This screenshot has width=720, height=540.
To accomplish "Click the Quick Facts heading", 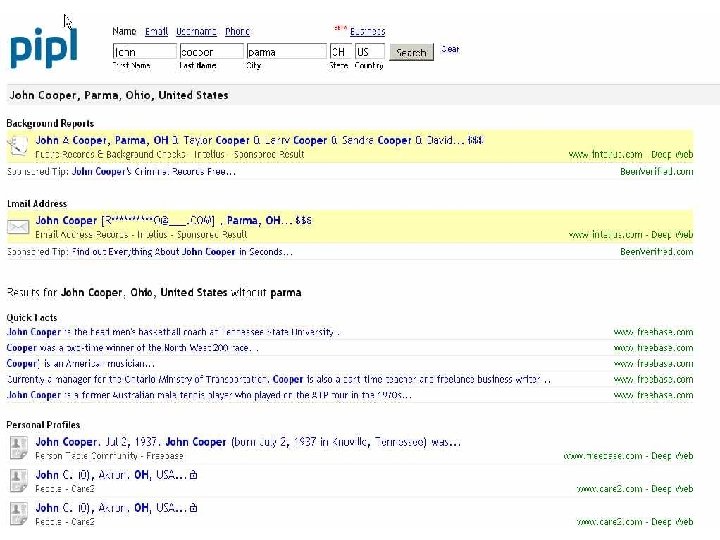I will point(32,317).
